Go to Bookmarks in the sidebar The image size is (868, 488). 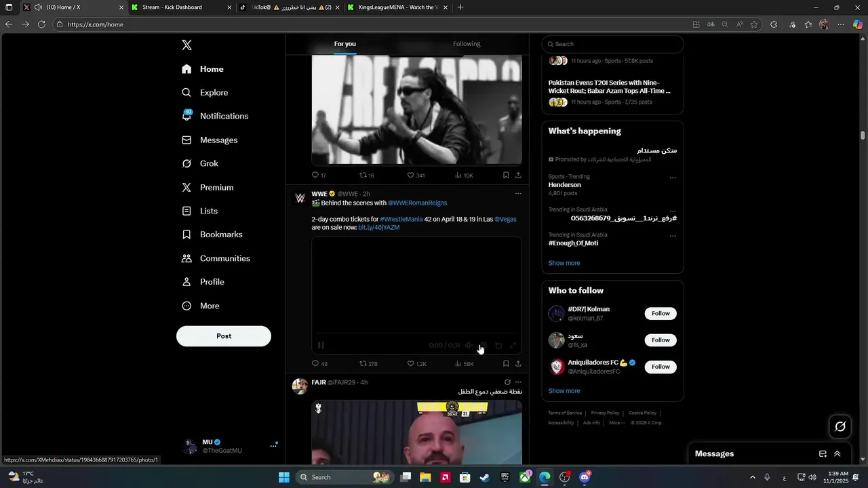212,235
